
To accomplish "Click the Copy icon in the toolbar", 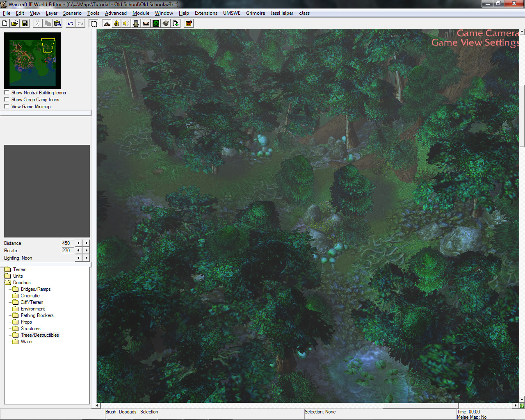I will pos(47,23).
